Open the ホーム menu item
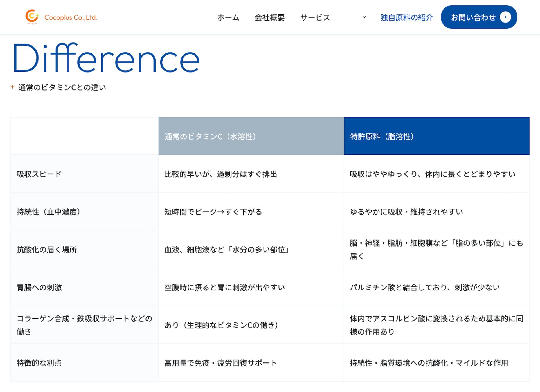 (228, 17)
